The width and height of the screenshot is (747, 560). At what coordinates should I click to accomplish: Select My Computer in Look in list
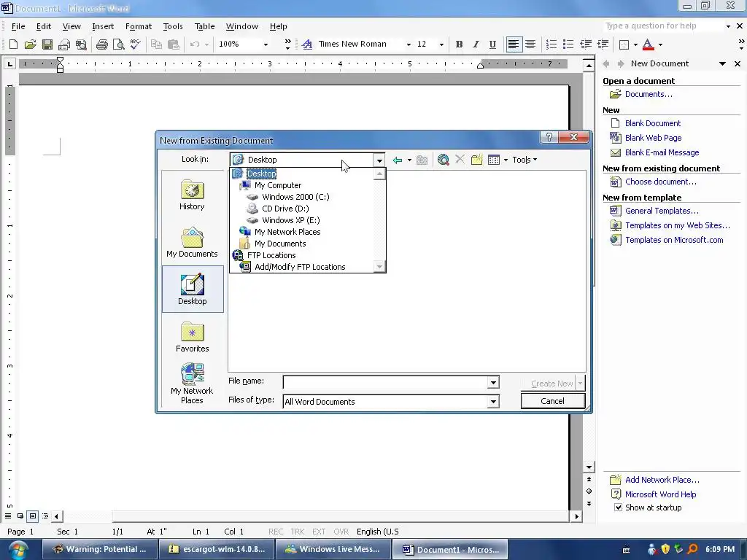tap(278, 185)
